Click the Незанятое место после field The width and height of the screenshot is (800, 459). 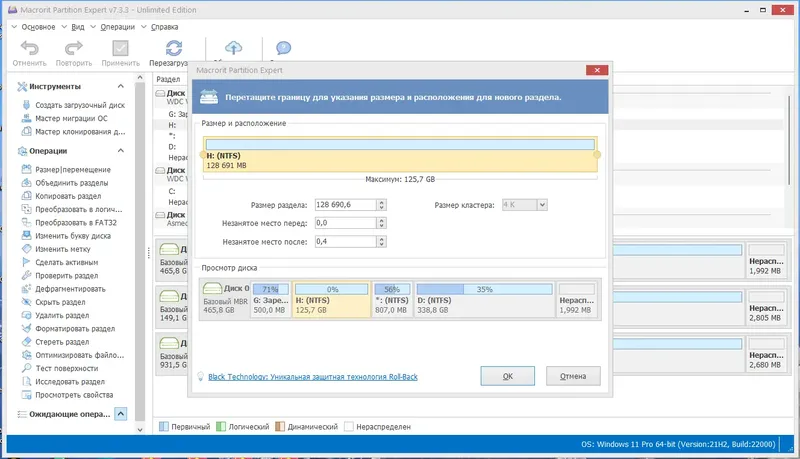(x=346, y=241)
